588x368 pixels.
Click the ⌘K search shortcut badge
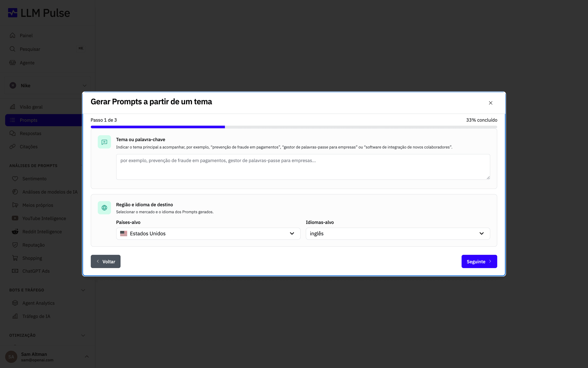coord(81,48)
